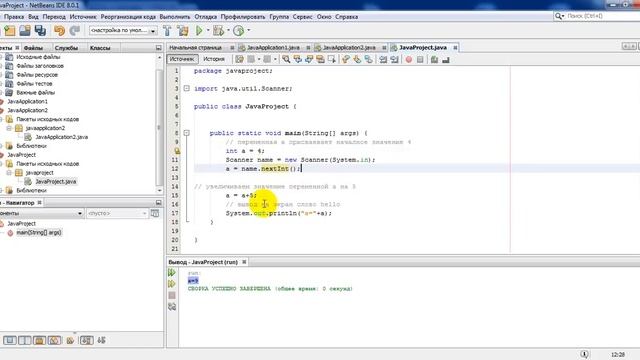Click the Profile Project clock icon
This screenshot has width=640, height=360.
(x=238, y=31)
